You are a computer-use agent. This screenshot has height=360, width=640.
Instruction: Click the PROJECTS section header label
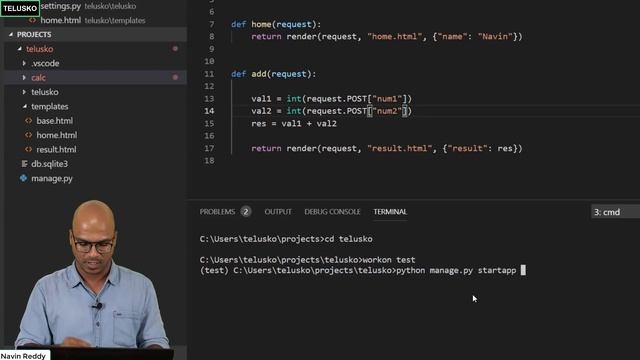click(34, 35)
